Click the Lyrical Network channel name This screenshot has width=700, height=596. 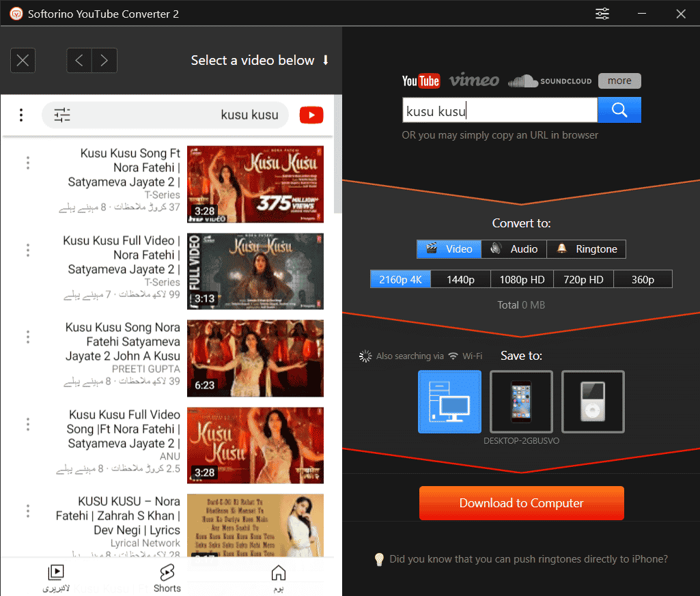point(145,543)
